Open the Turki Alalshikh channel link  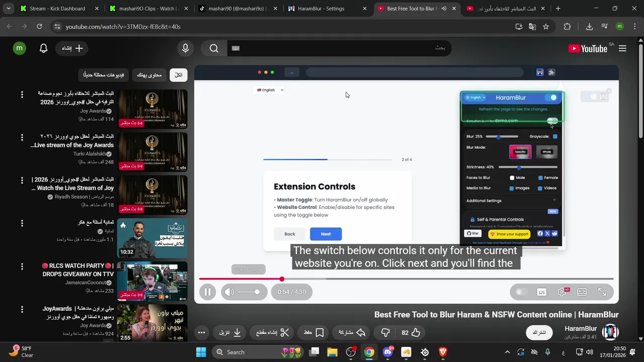(x=90, y=154)
